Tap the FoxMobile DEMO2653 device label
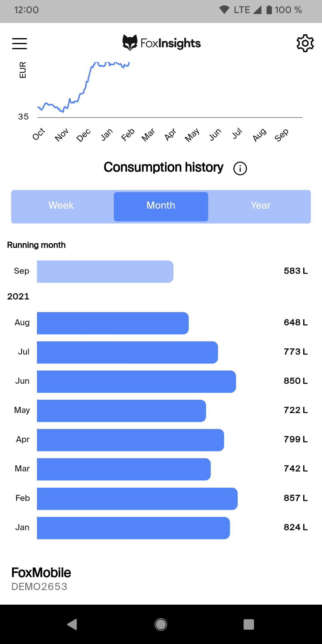This screenshot has width=322, height=644. pos(41,579)
